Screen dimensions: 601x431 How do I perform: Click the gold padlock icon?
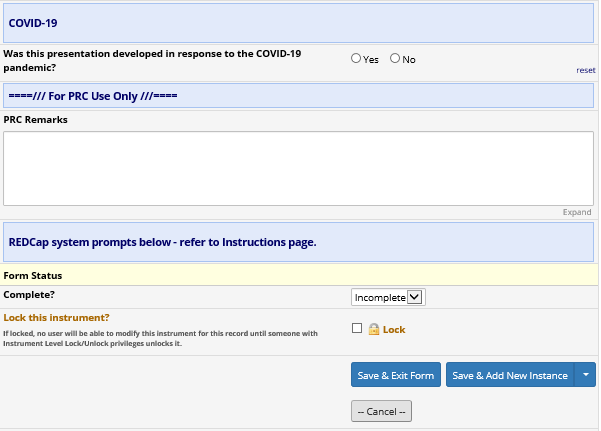(x=374, y=329)
